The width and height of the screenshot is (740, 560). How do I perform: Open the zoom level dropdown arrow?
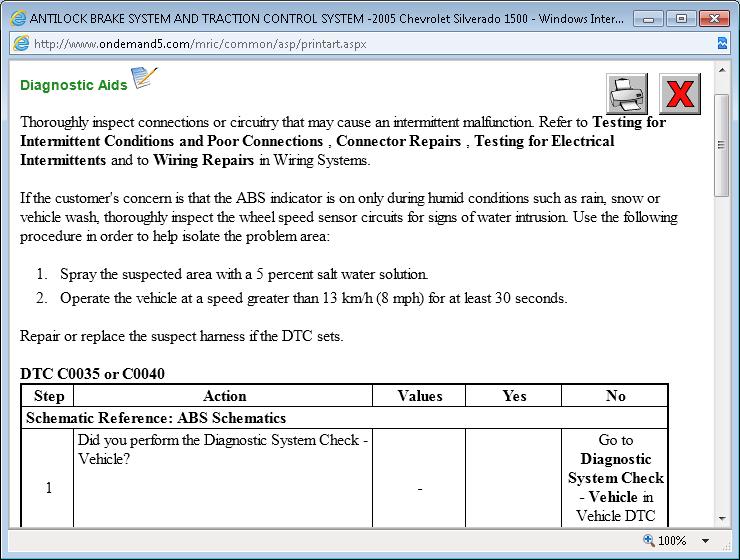point(706,541)
